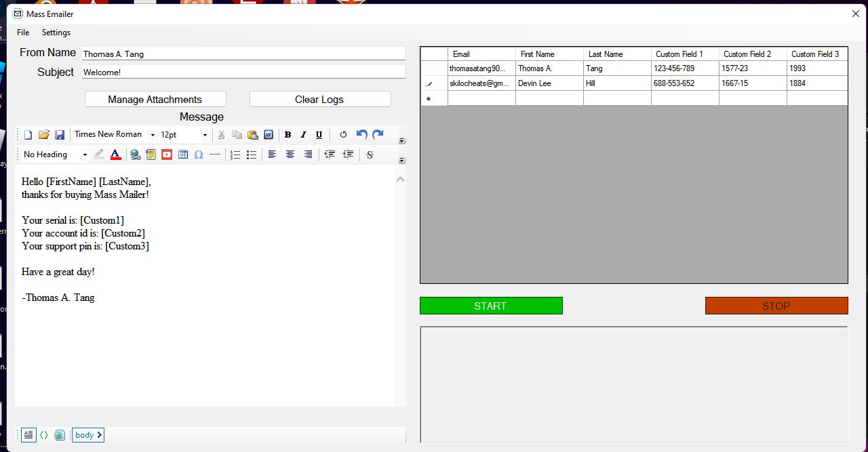Paste from clipboard into message
Viewport: 868px width, 452px height.
[252, 135]
